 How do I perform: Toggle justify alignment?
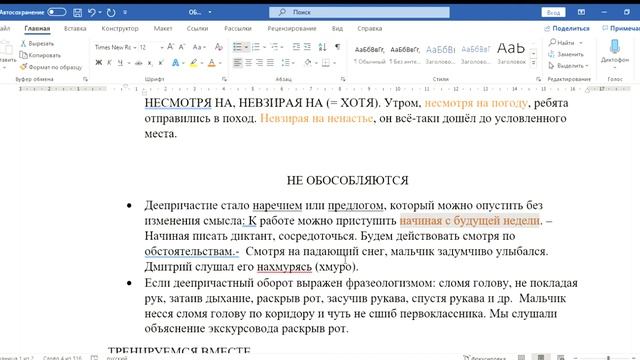click(270, 63)
